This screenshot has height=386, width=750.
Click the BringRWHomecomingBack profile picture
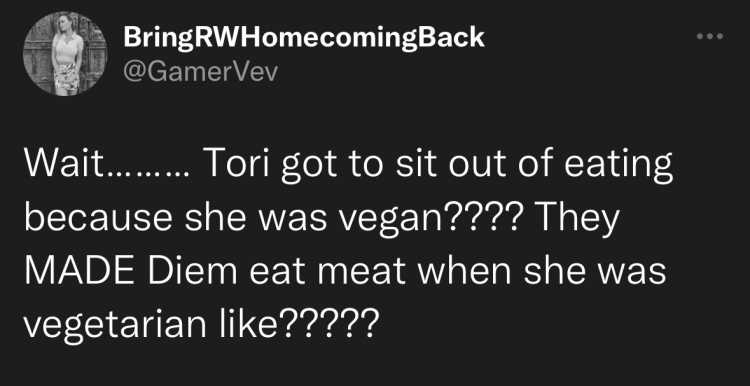click(65, 54)
